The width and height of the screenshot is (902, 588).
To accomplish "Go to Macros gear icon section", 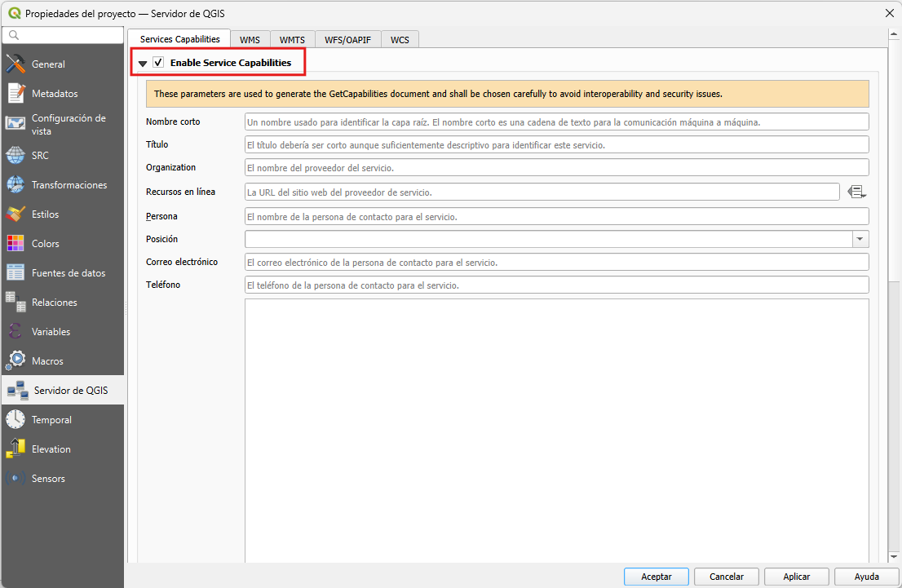I will [15, 361].
